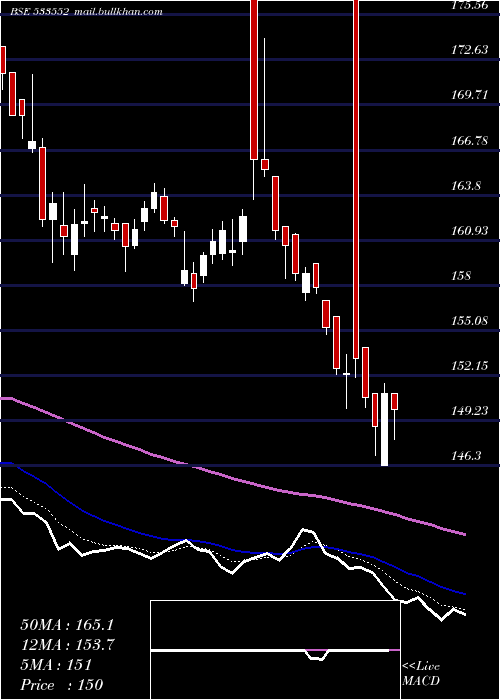500x700 pixels.
Task: Click the <<Live MACD label
Action: tap(421, 674)
